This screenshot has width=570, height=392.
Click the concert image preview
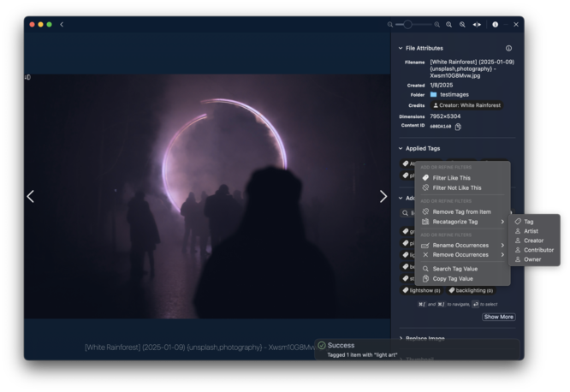click(x=207, y=196)
